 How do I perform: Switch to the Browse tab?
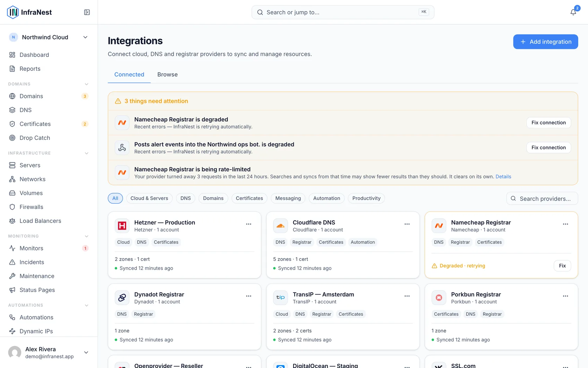click(x=168, y=75)
